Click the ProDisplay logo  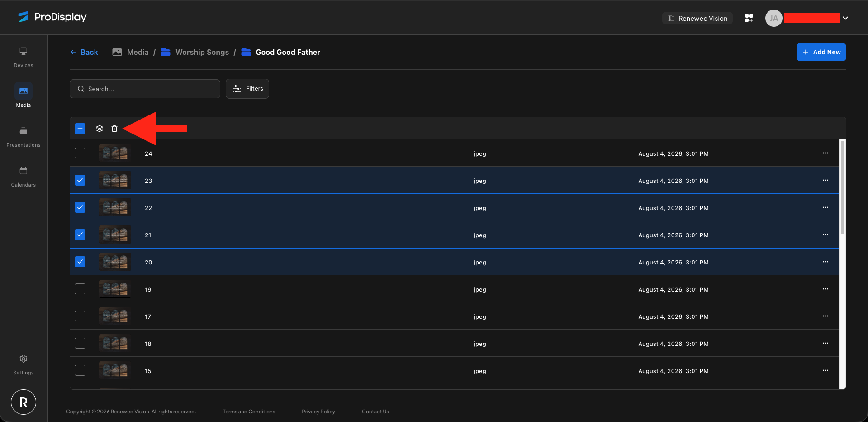(52, 17)
